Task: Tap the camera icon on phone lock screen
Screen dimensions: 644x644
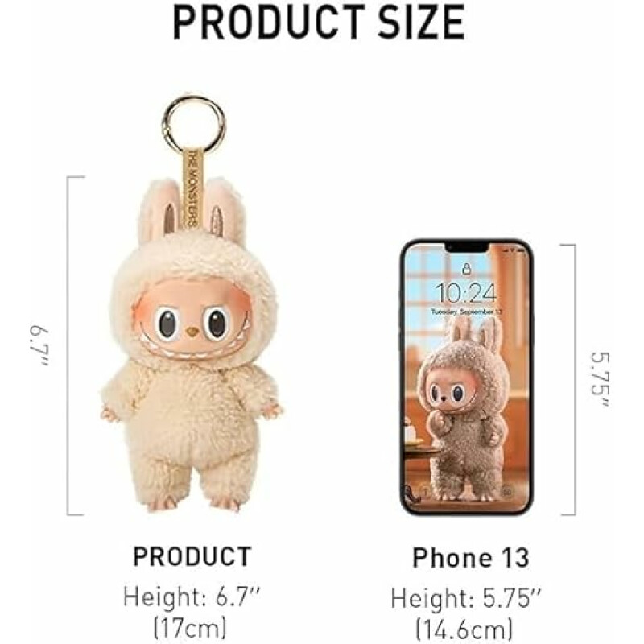Action: pos(507,491)
